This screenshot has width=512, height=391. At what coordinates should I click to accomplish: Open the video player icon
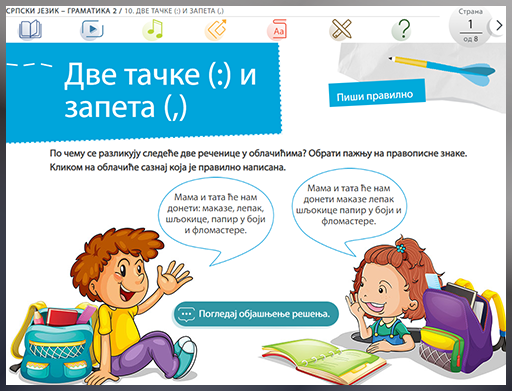[92, 29]
